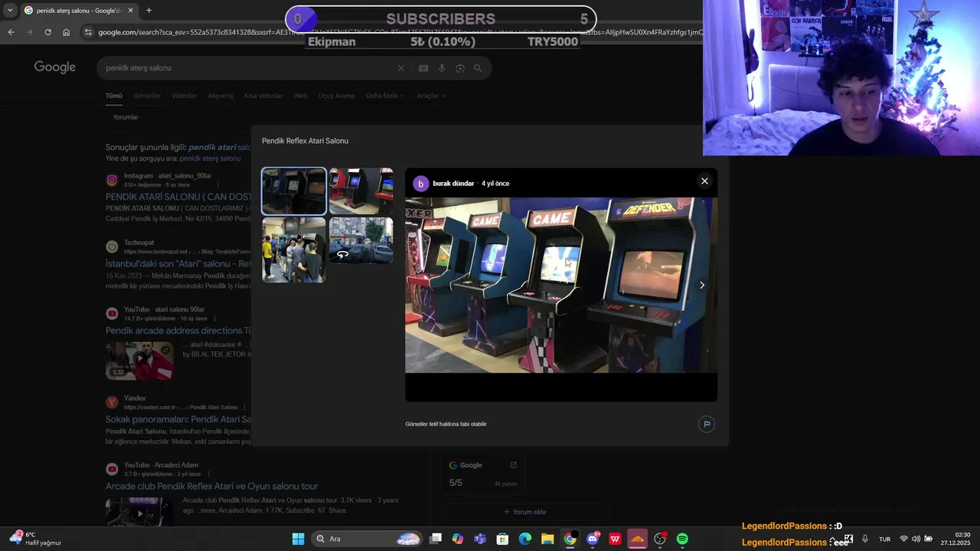Clear the Google search box text
This screenshot has height=551, width=980.
pos(400,68)
